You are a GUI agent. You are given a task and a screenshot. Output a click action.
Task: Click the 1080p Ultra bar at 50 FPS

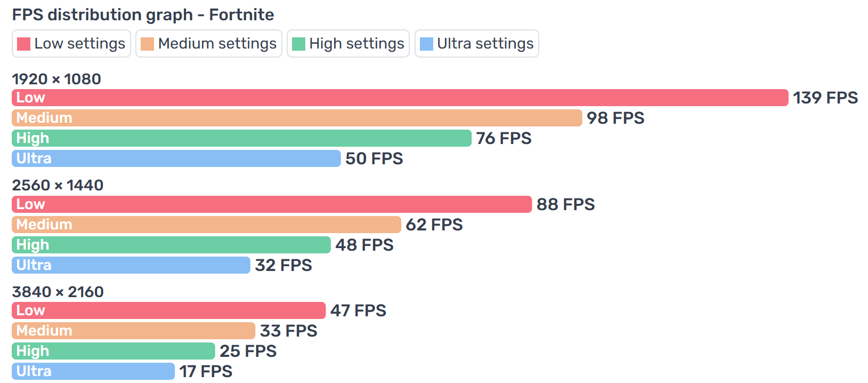(176, 158)
